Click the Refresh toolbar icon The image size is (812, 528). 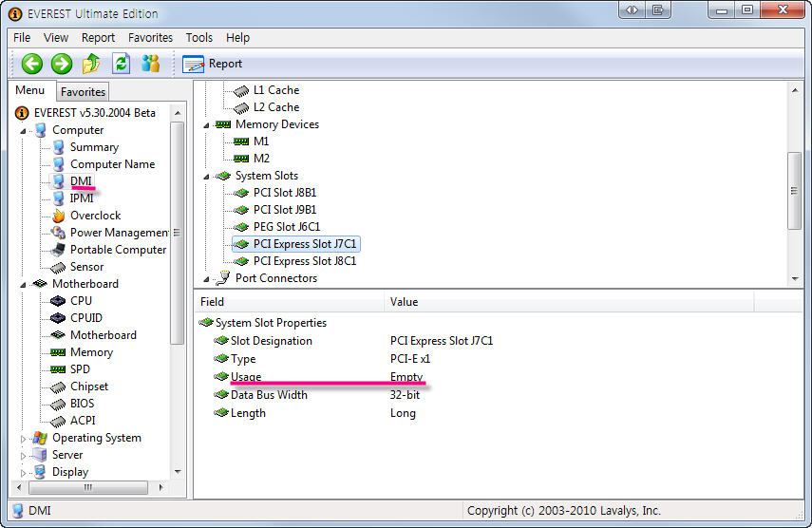point(122,64)
